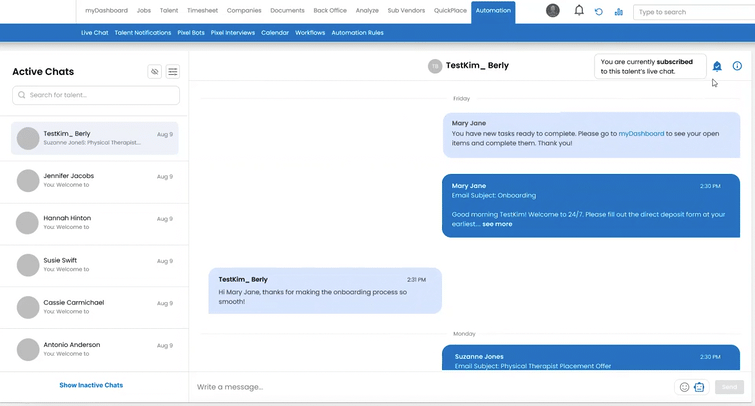Viewport: 755px width, 406px height.
Task: Open Susie Swift chat
Action: click(x=95, y=265)
